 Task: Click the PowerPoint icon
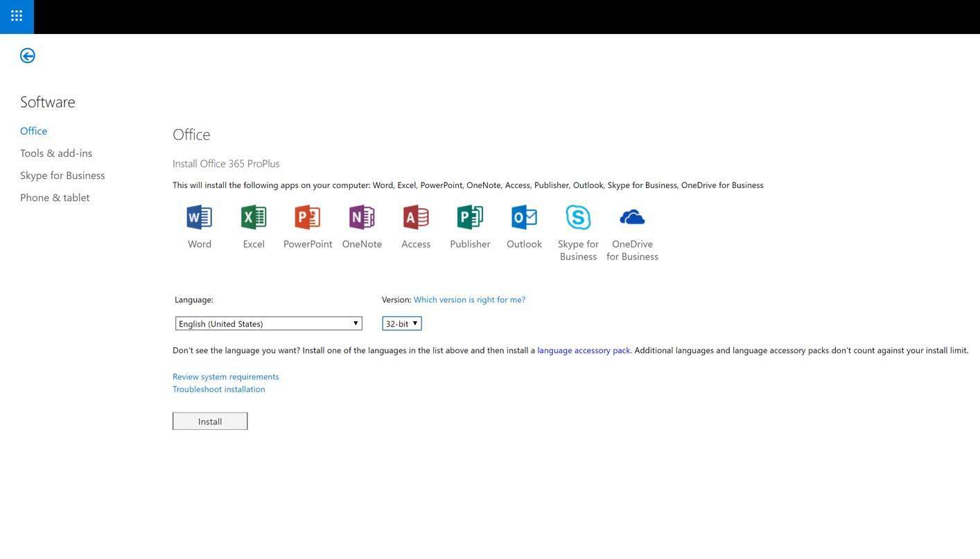(308, 216)
